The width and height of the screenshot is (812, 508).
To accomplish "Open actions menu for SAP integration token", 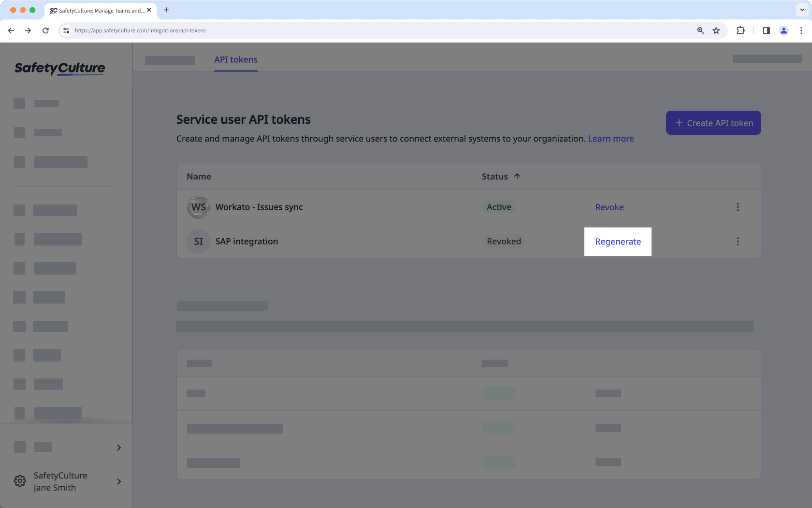I will 738,241.
